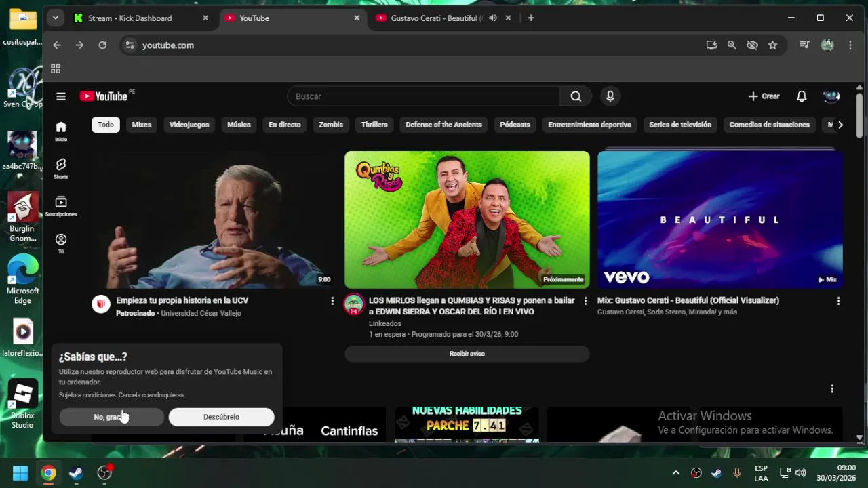This screenshot has height=488, width=868.
Task: Go forward in Chrome
Action: (x=80, y=45)
